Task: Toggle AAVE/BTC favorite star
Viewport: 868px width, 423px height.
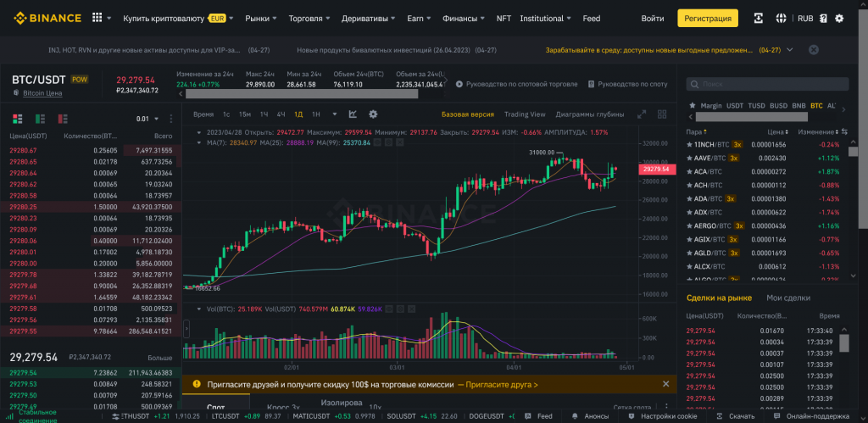Action: [690, 158]
